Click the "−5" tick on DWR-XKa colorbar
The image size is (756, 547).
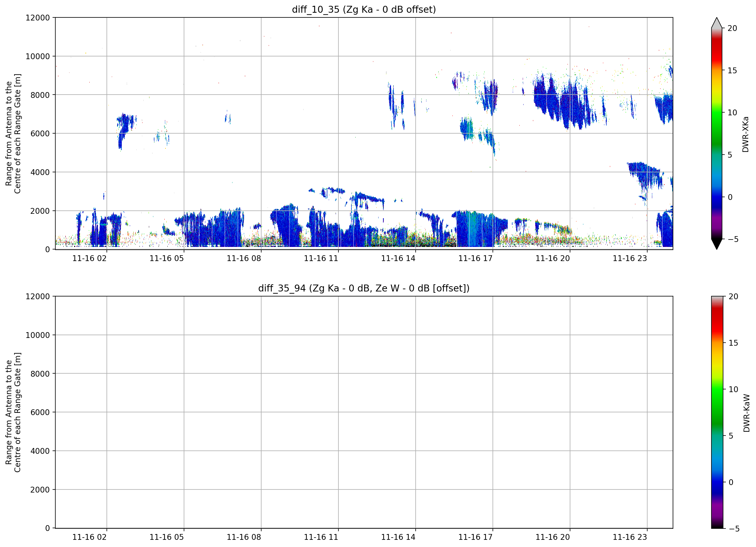[x=733, y=239]
